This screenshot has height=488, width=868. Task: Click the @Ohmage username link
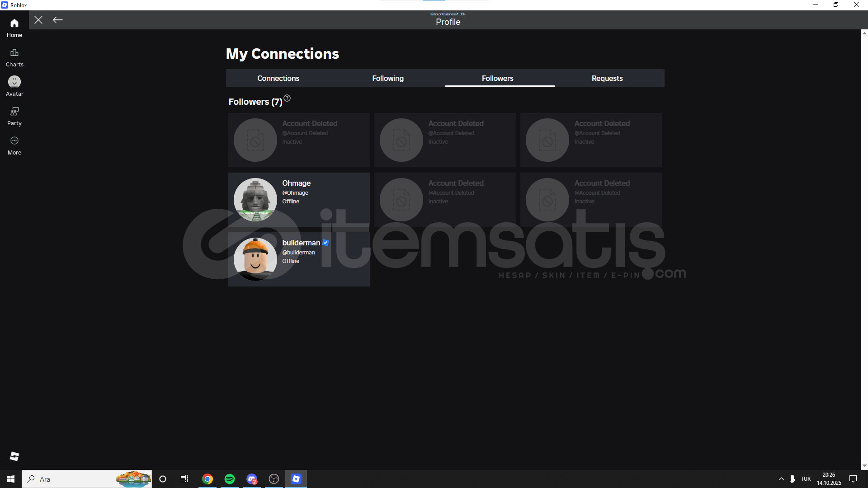[x=295, y=193]
